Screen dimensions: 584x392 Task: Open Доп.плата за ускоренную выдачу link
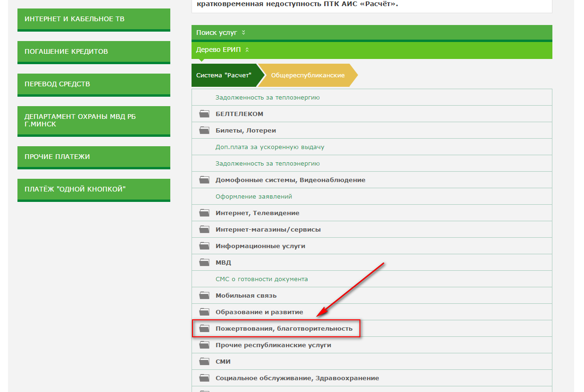tap(270, 147)
